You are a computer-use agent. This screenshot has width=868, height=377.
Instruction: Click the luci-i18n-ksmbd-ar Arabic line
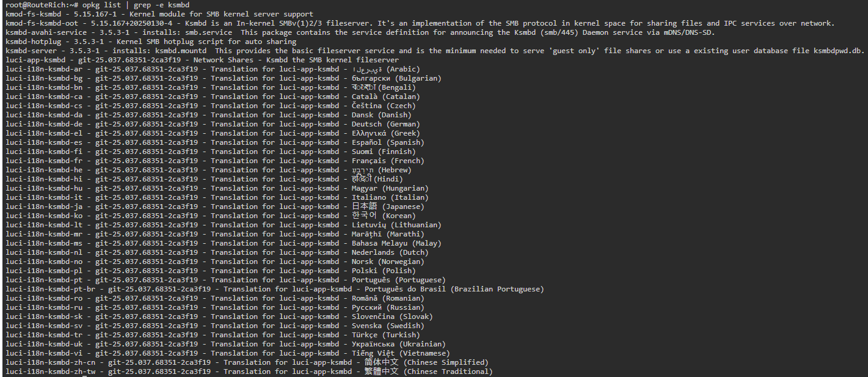click(x=213, y=69)
